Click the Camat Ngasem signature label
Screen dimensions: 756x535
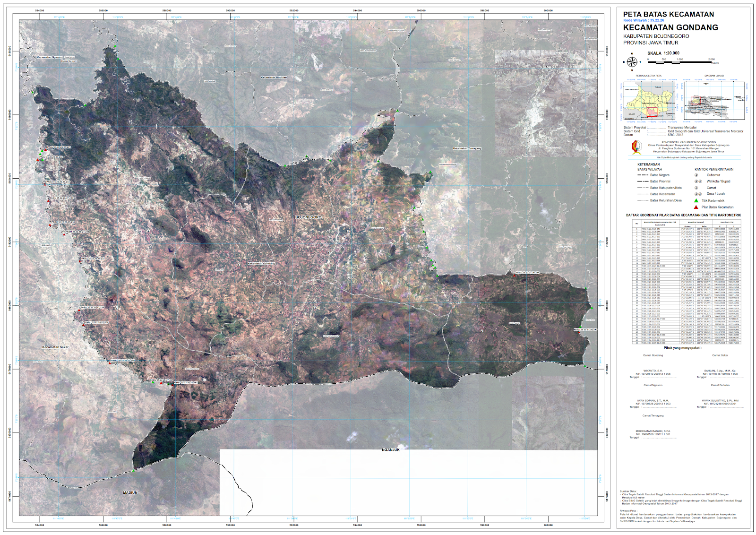tap(653, 385)
